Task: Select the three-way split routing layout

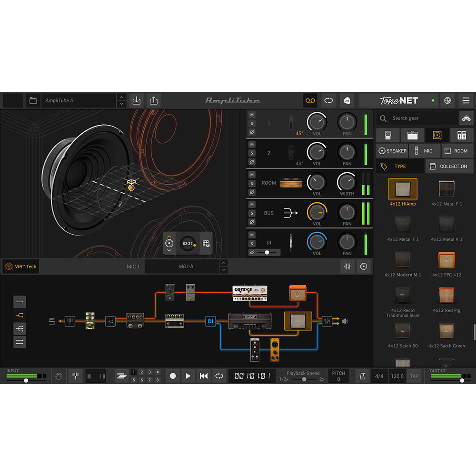Action: pyautogui.click(x=20, y=328)
